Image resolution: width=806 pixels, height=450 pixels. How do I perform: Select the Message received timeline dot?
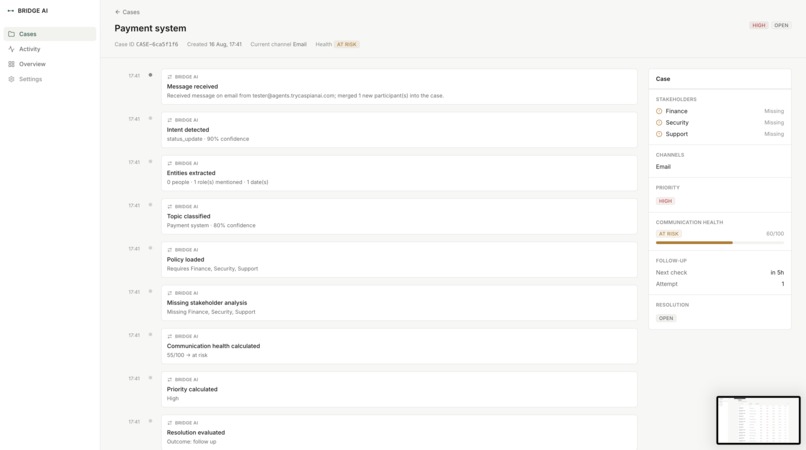(150, 75)
